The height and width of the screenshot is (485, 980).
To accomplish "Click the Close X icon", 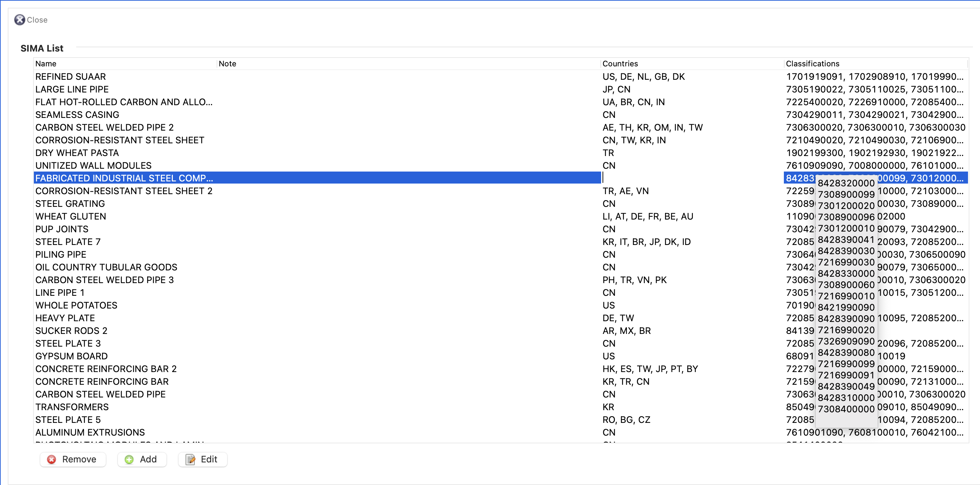I will (19, 20).
